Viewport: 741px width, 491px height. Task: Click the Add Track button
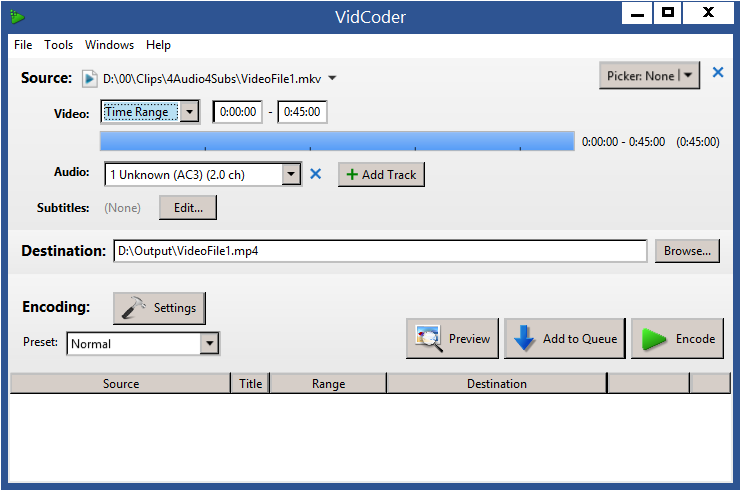click(381, 174)
